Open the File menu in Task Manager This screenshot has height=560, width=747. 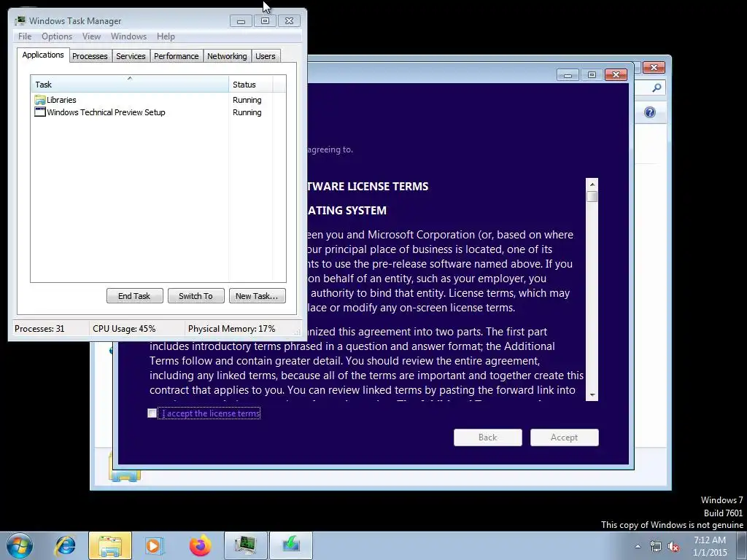(25, 36)
